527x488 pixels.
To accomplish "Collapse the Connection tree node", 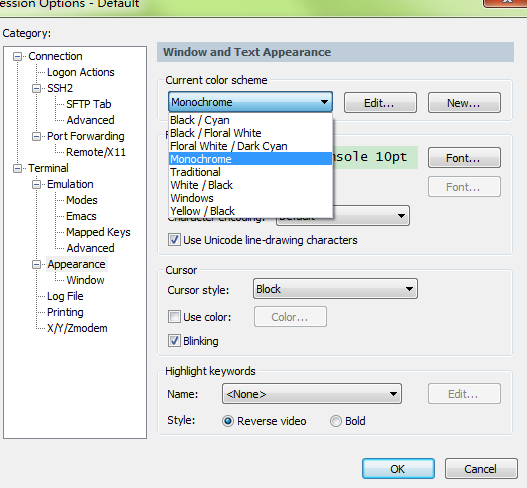I will [x=17, y=56].
